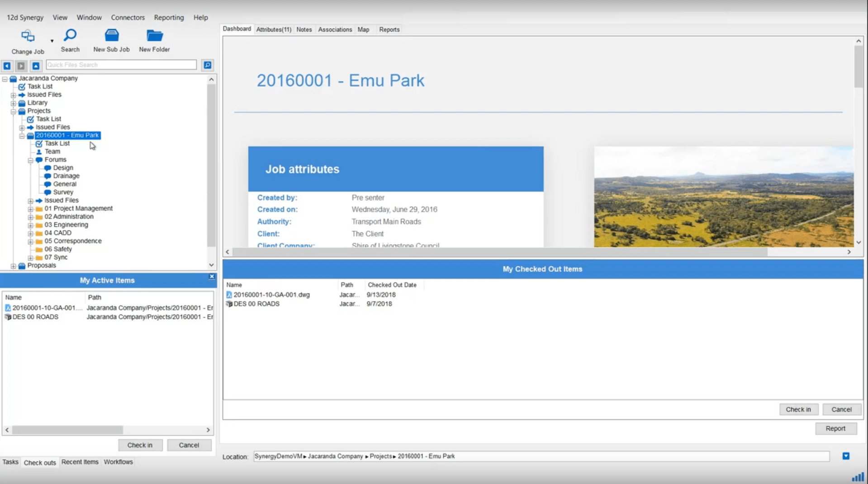868x484 pixels.
Task: Switch to the Reports tab
Action: click(x=389, y=29)
